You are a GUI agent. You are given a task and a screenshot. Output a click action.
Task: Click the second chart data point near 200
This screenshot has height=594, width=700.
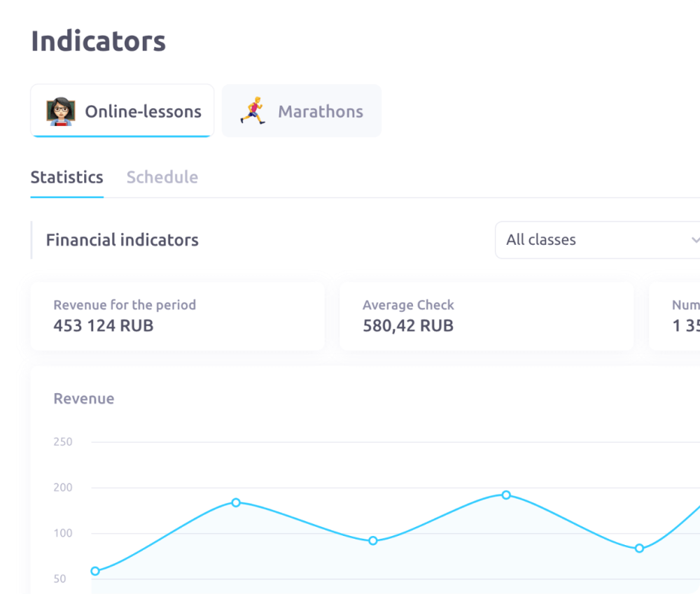pos(236,502)
